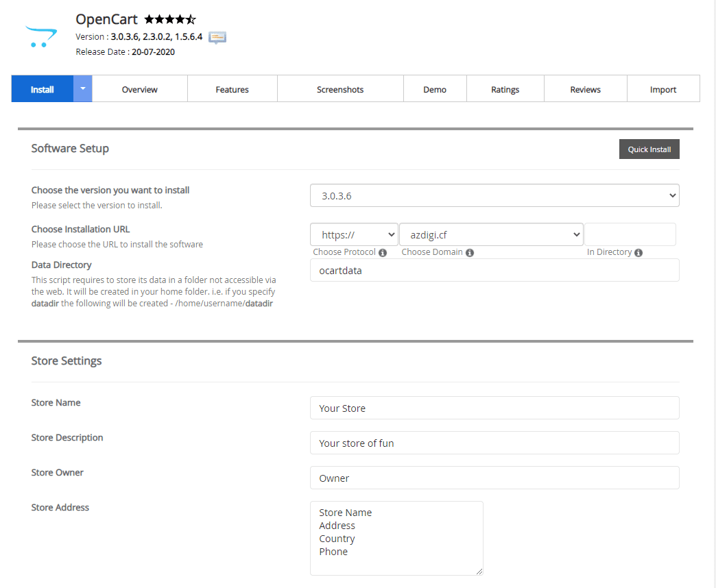Open the azdigi.cf domain dropdown
This screenshot has height=588, width=716.
(491, 234)
